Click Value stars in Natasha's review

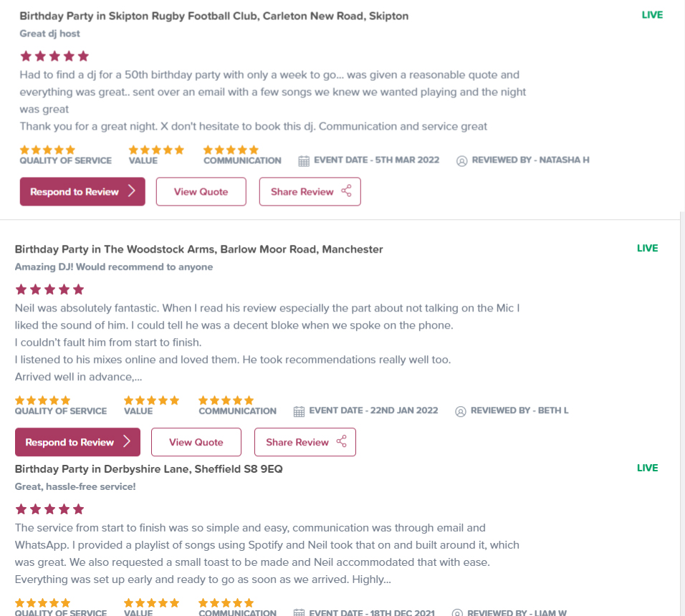click(156, 150)
